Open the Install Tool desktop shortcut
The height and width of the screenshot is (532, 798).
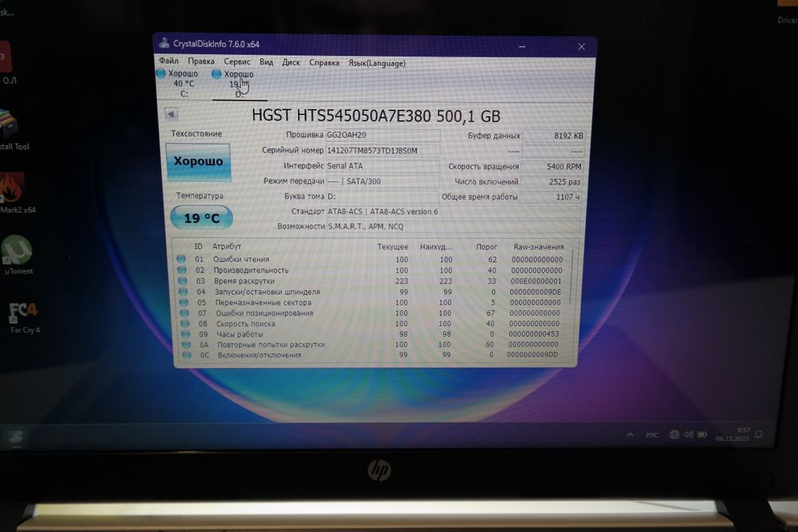(x=14, y=130)
